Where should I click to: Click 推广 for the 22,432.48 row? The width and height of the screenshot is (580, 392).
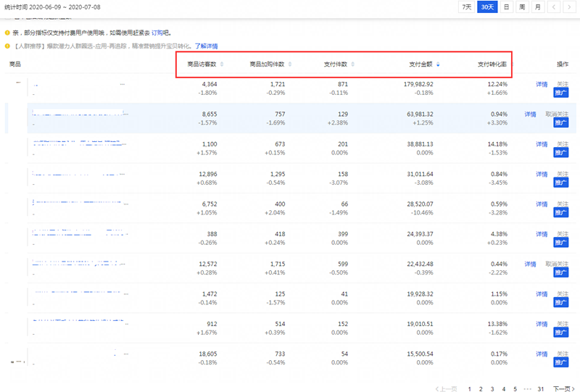tap(560, 272)
